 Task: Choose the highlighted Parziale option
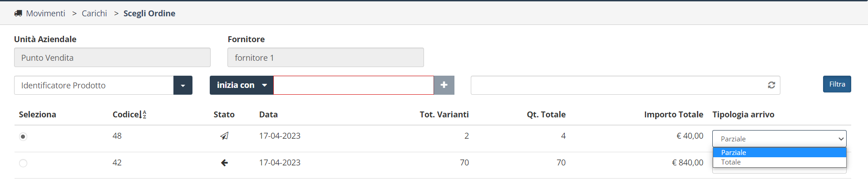click(x=779, y=152)
